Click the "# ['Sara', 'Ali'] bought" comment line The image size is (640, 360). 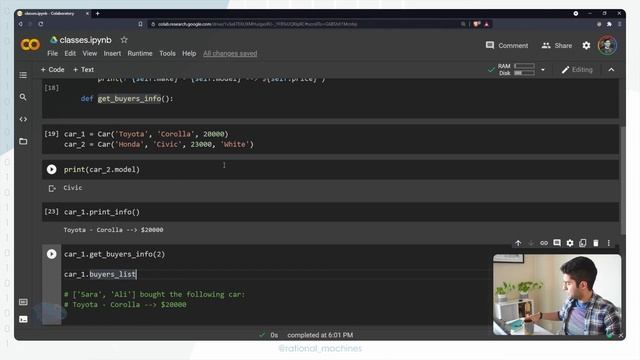click(x=154, y=294)
